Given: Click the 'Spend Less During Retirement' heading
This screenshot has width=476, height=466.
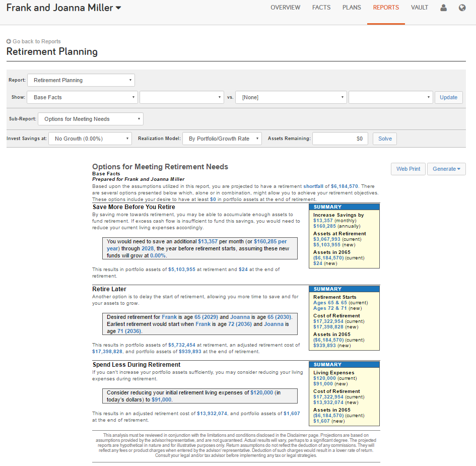Looking at the screenshot, I should [x=137, y=365].
